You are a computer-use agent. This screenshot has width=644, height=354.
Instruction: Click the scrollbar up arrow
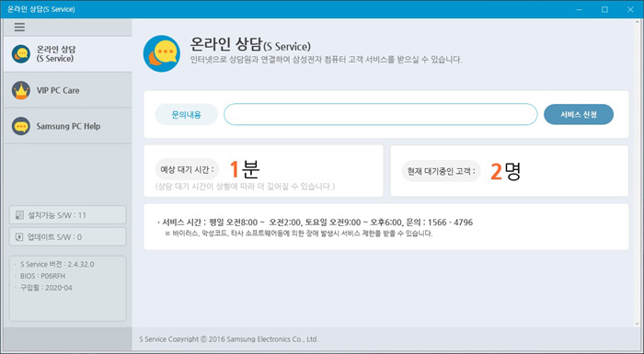638,23
